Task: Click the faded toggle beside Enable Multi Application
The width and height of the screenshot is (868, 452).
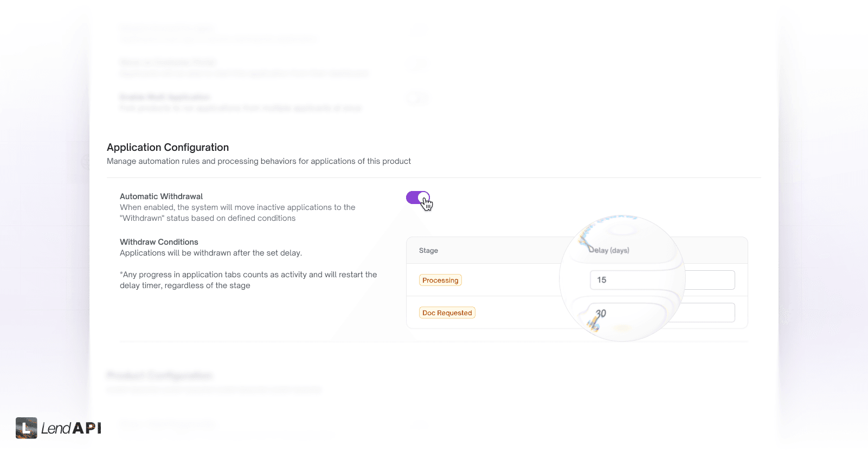Action: pyautogui.click(x=417, y=98)
